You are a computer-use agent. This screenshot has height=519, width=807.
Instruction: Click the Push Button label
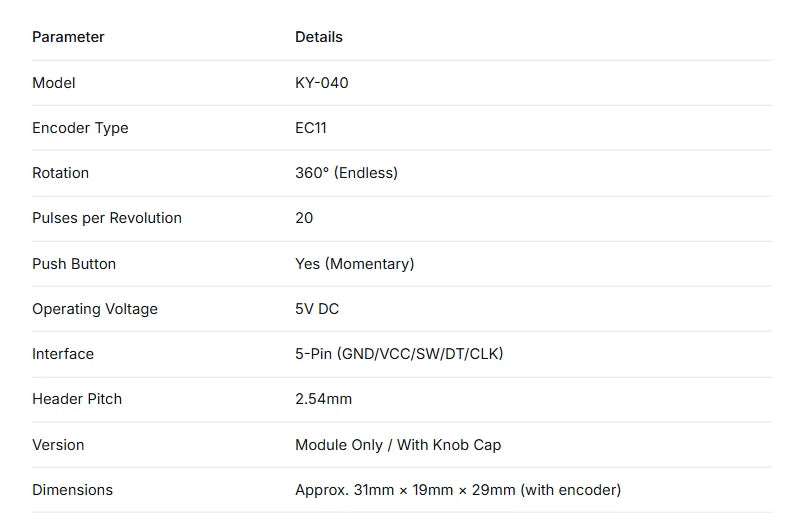[x=74, y=264]
